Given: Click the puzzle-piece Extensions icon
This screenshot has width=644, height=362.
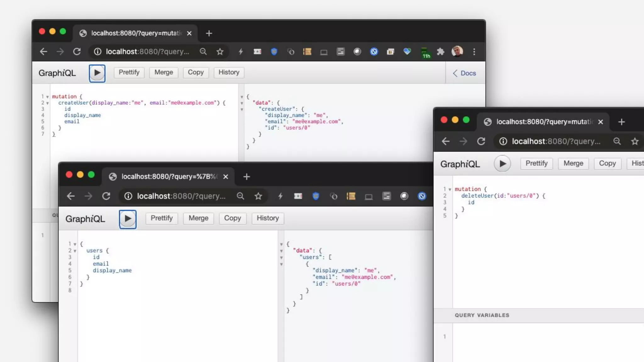Looking at the screenshot, I should click(x=441, y=52).
